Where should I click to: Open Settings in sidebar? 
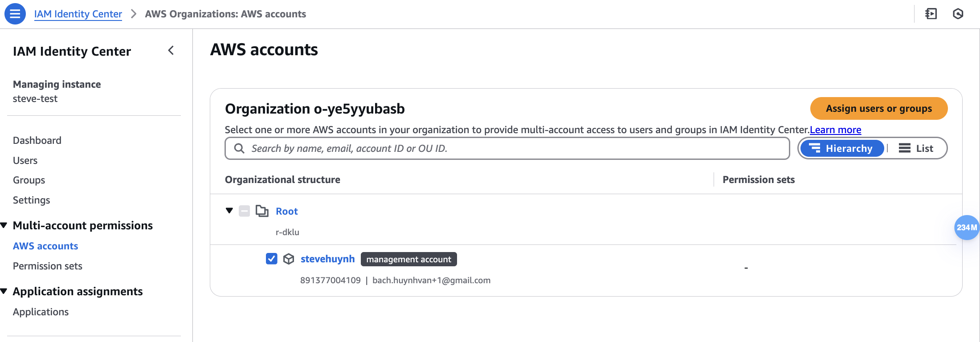click(x=31, y=200)
